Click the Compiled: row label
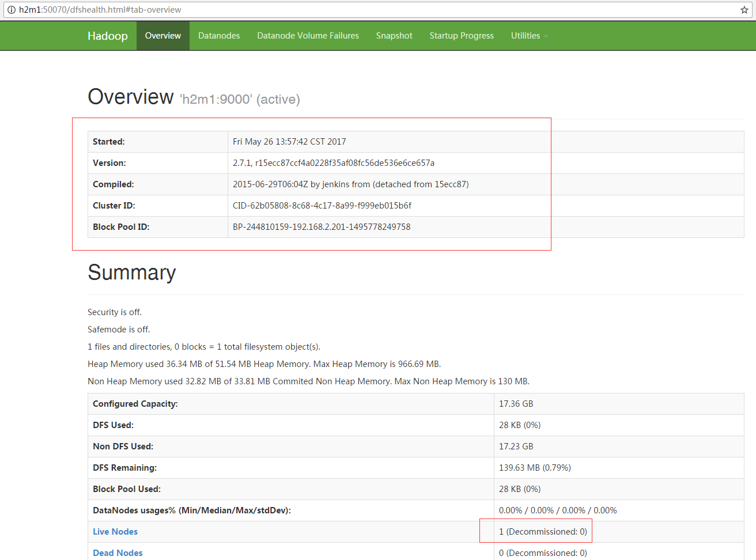Image resolution: width=756 pixels, height=560 pixels. pyautogui.click(x=114, y=184)
